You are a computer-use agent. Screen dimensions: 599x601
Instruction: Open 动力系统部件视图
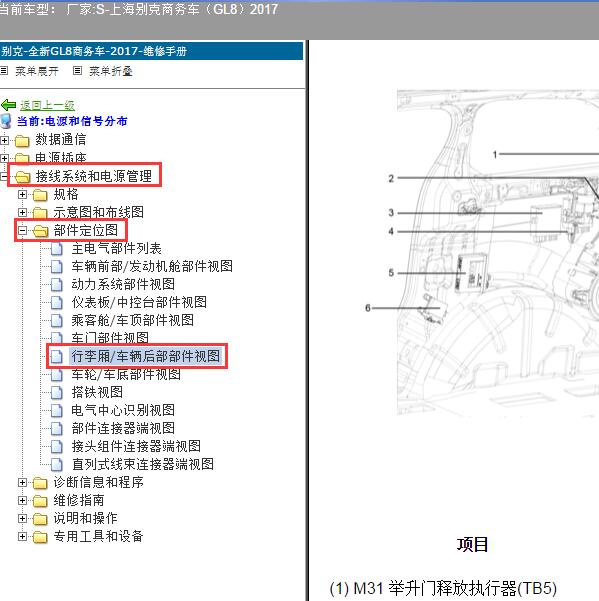click(123, 284)
